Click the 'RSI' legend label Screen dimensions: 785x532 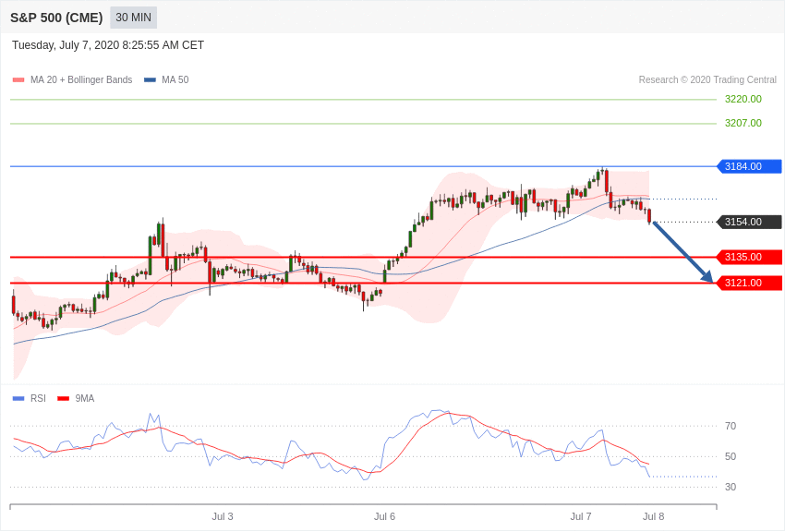pyautogui.click(x=38, y=398)
